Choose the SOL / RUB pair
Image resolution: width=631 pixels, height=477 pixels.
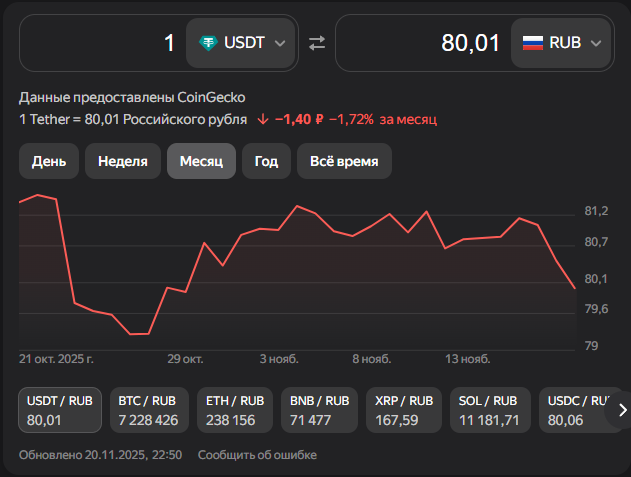click(489, 410)
